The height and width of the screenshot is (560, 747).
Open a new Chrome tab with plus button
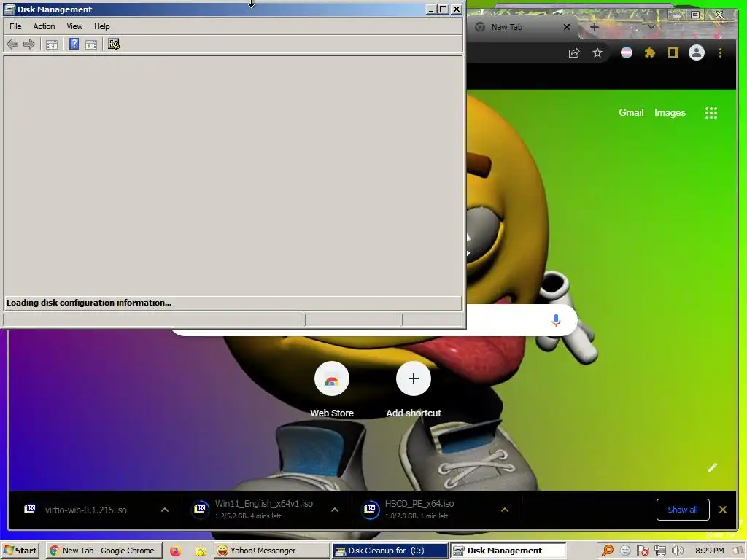tap(594, 27)
